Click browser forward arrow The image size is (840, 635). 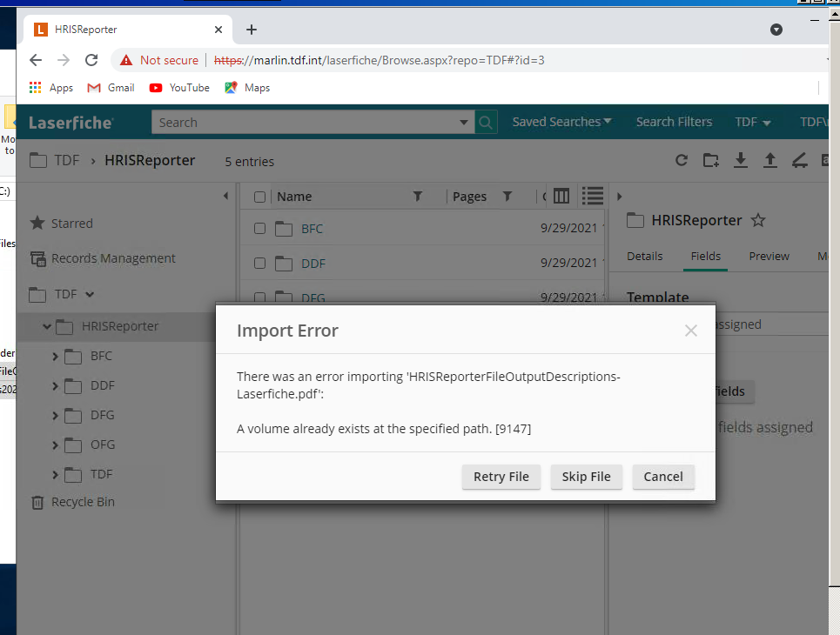tap(64, 60)
